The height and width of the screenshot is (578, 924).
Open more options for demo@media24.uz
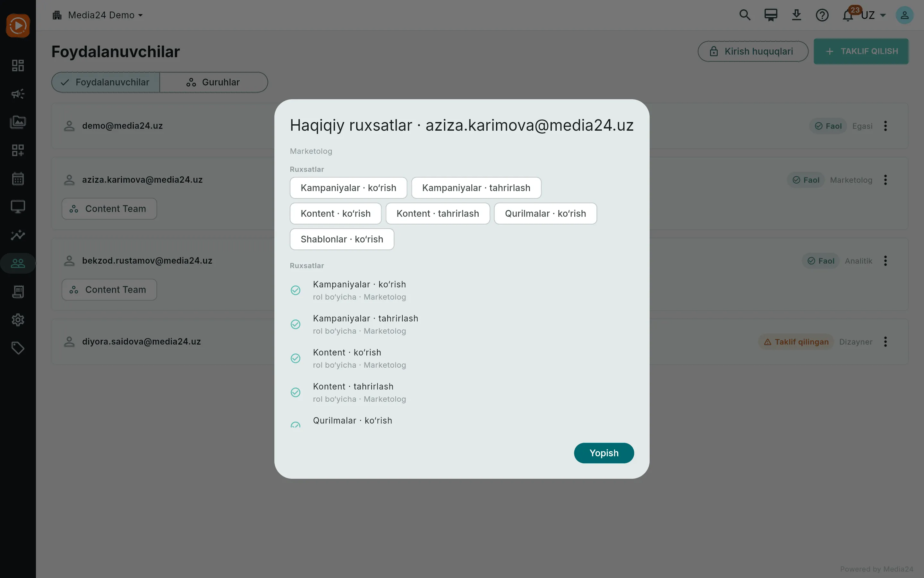[x=886, y=126]
